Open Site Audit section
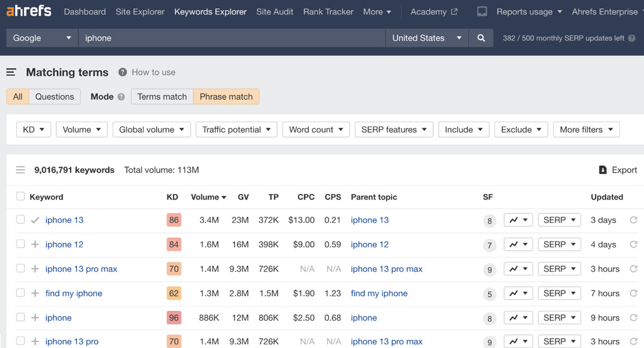Viewport: 644px width, 348px height. [x=275, y=12]
